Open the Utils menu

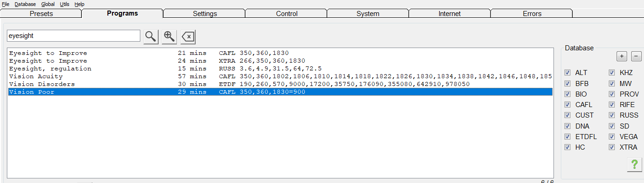(x=64, y=4)
